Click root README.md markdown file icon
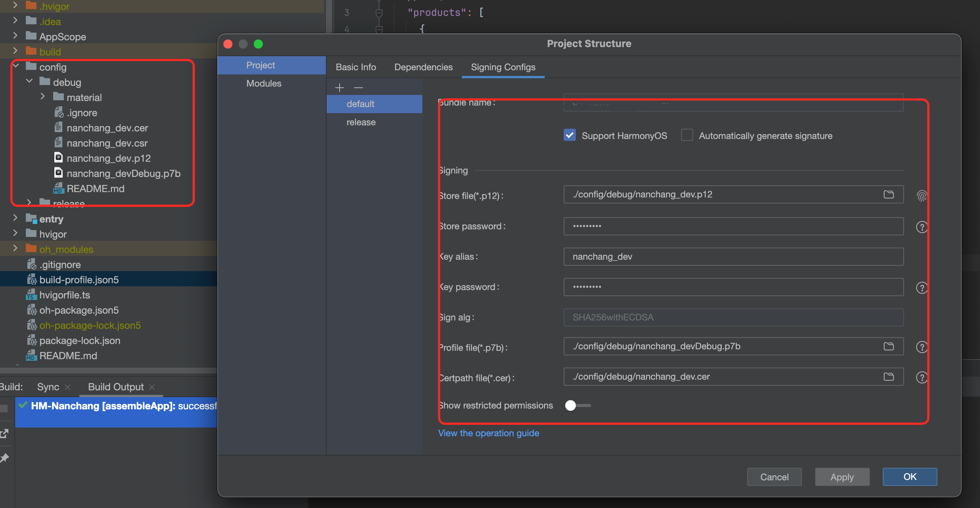Viewport: 980px width, 508px height. point(31,355)
